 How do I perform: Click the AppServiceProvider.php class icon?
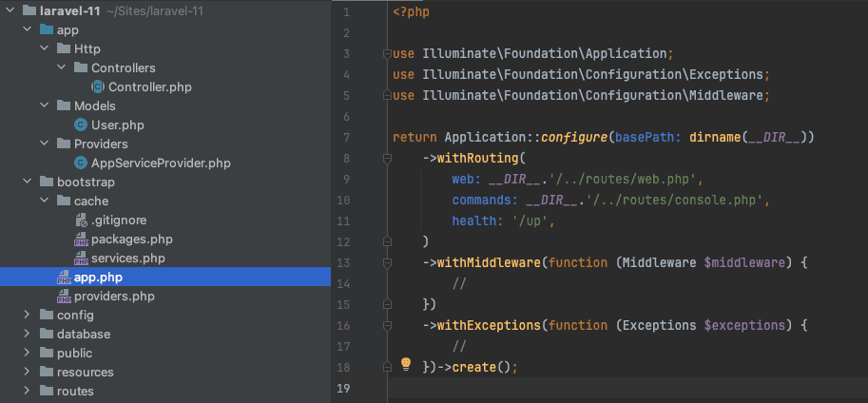[81, 163]
